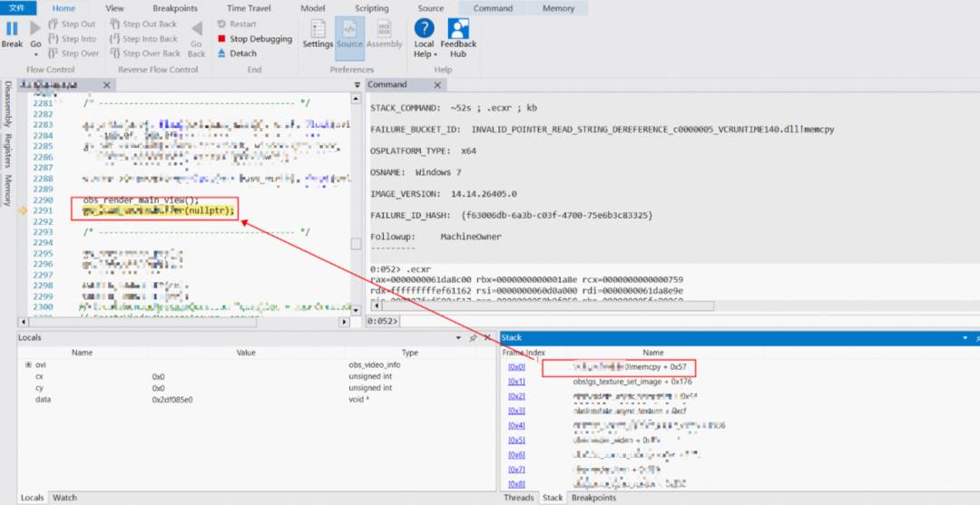Click Step Into Back
The image size is (980, 505).
[143, 39]
